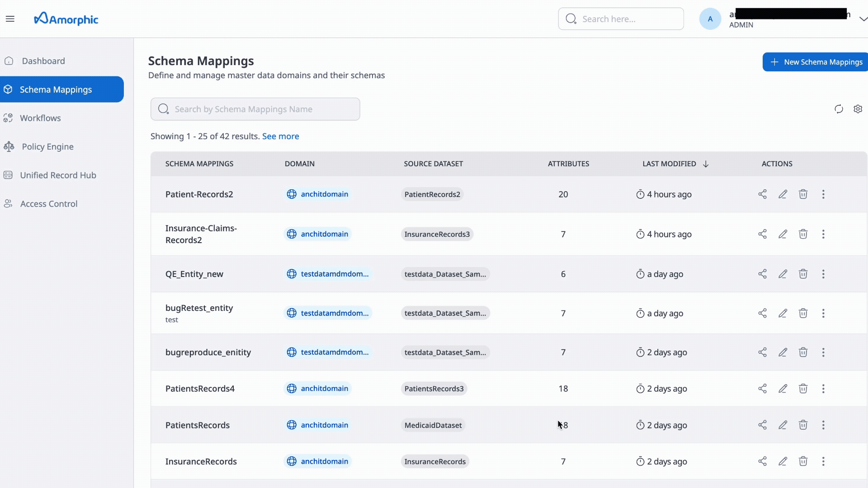Switch to the Schema Mappings section
Image resolution: width=868 pixels, height=488 pixels.
pos(56,89)
